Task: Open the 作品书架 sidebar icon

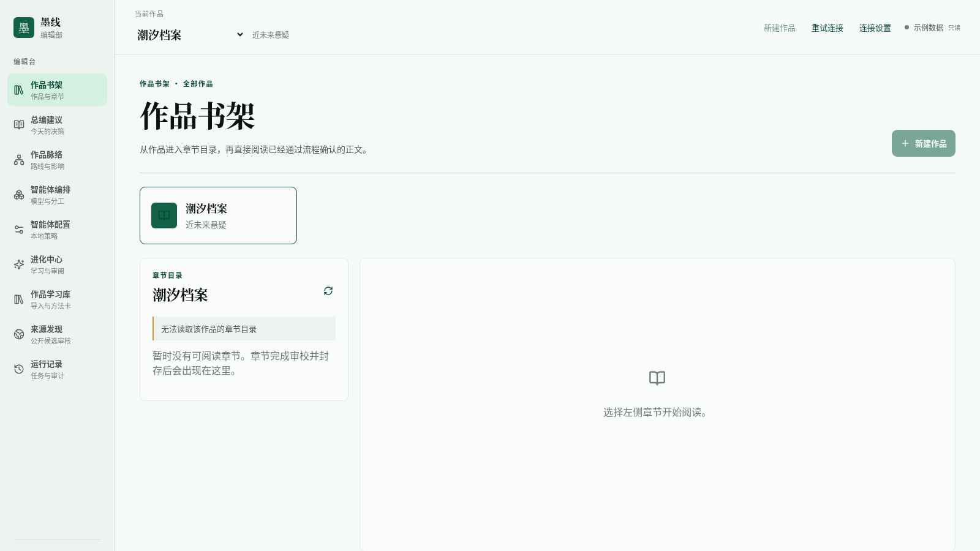Action: 19,90
